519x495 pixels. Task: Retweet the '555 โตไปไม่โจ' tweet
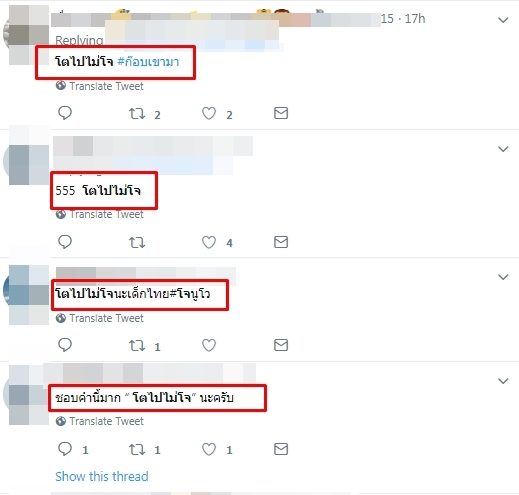pyautogui.click(x=137, y=242)
